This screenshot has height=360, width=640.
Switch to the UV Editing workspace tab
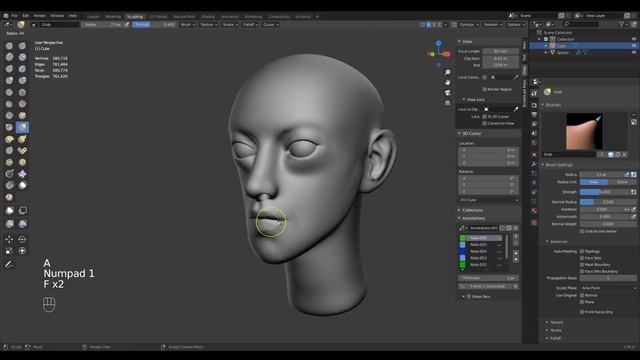pos(158,17)
